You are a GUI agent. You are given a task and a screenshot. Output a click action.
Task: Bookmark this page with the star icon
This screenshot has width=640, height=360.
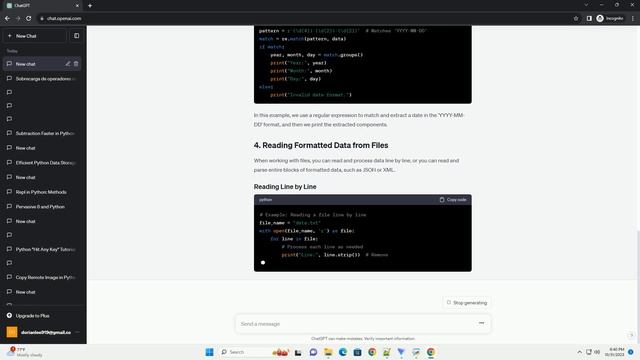pos(576,18)
